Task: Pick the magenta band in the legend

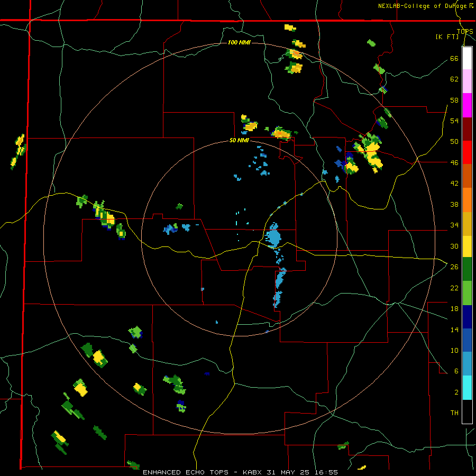Action: coord(467,105)
